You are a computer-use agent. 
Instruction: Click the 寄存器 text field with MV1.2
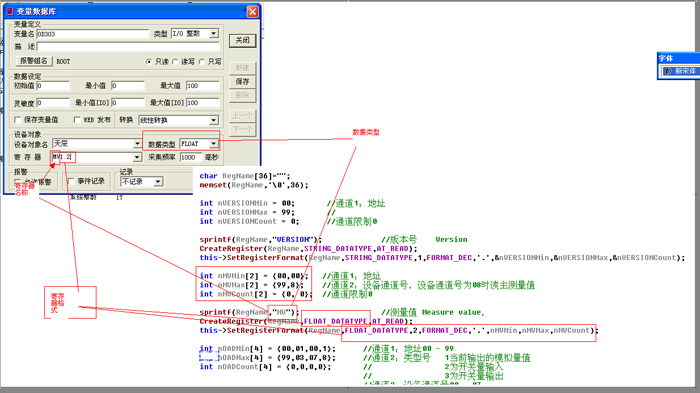[x=92, y=157]
